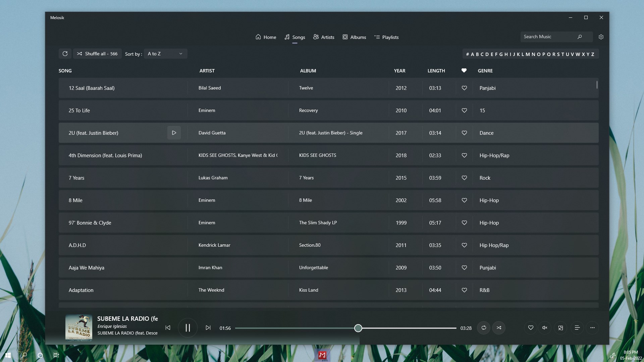Open the Albums tab
This screenshot has height=362, width=644.
[x=354, y=37]
